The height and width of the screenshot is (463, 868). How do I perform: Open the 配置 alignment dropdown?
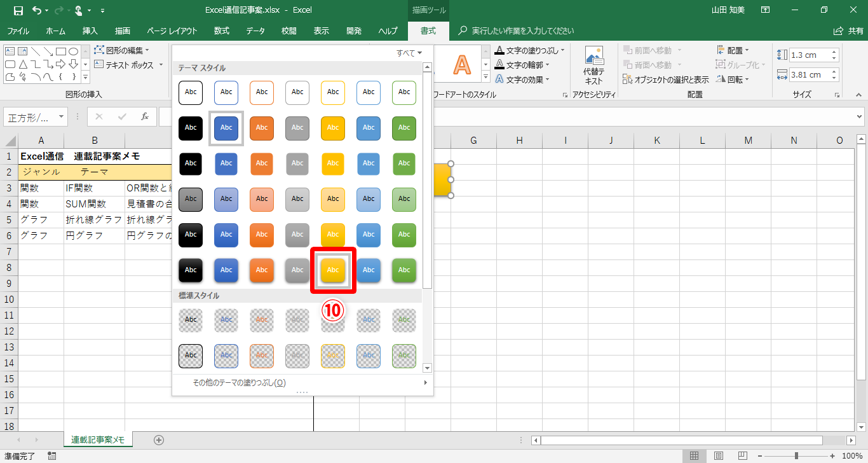[733, 50]
